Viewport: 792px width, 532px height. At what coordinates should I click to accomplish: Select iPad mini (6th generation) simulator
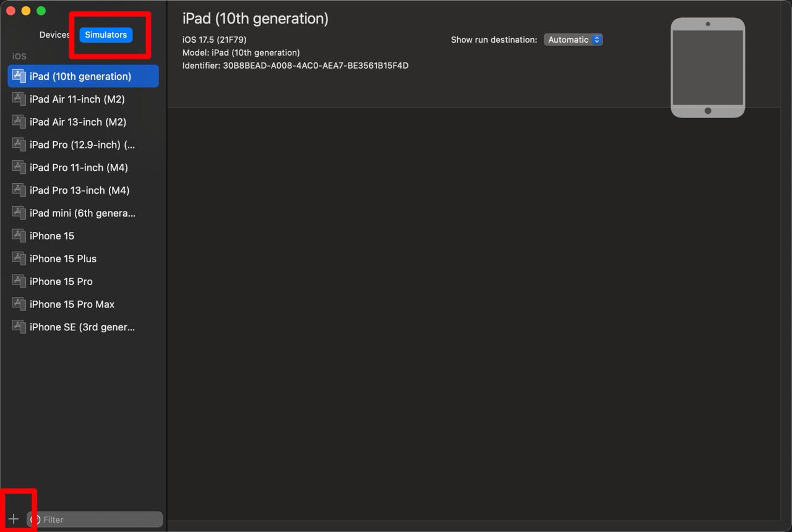83,213
